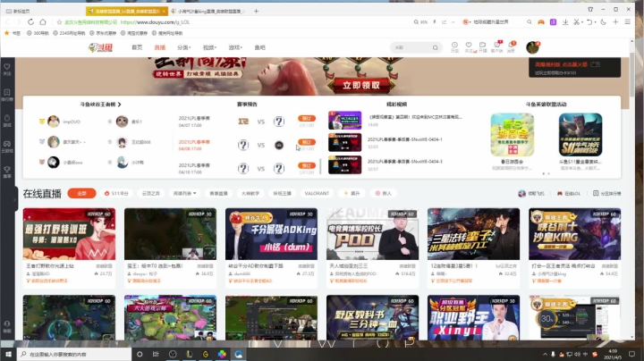
Task: Open the Douyu messages icon with badge
Action: coord(511,46)
